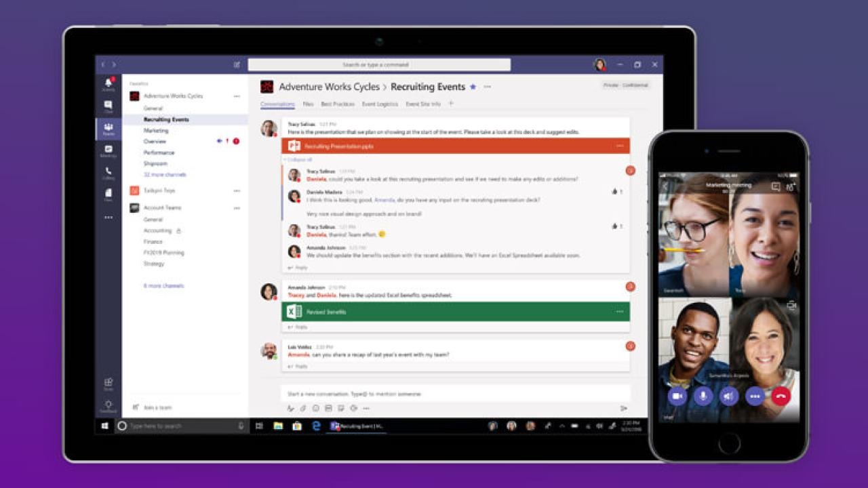Image resolution: width=868 pixels, height=488 pixels.
Task: Open the Revised Benefits Excel file
Action: (456, 312)
